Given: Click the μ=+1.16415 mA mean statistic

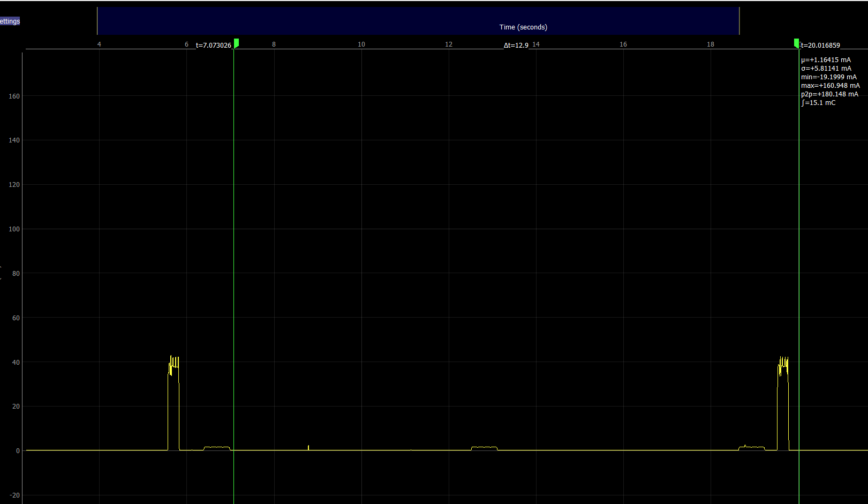Looking at the screenshot, I should 826,60.
